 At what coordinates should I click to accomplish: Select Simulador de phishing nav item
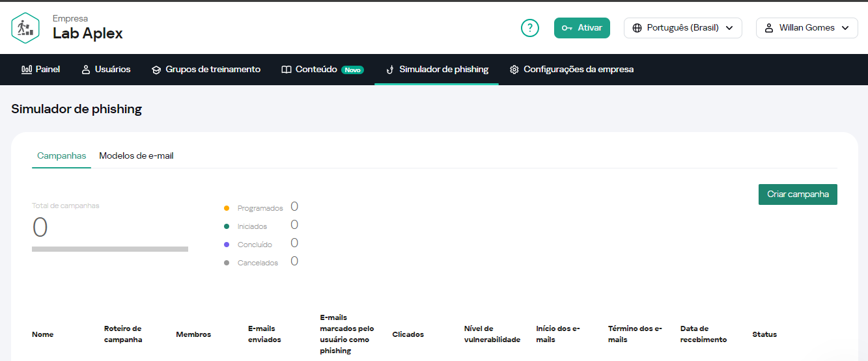click(x=437, y=69)
